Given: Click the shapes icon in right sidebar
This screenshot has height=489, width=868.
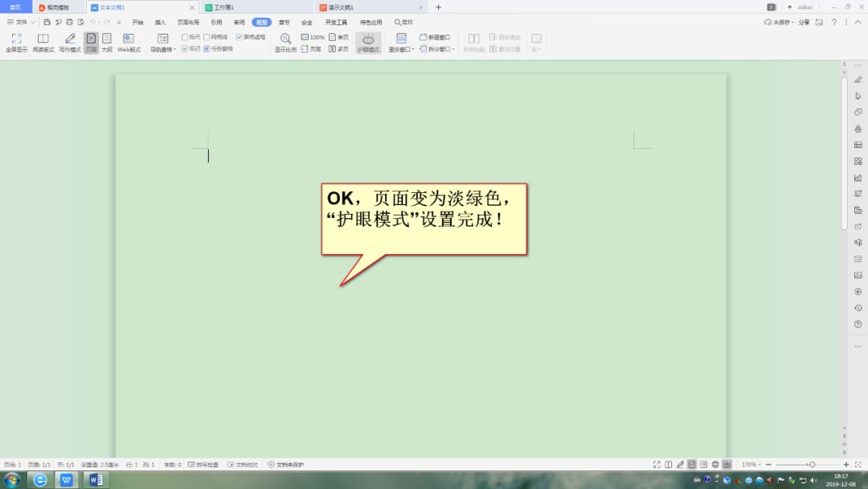Looking at the screenshot, I should [858, 112].
